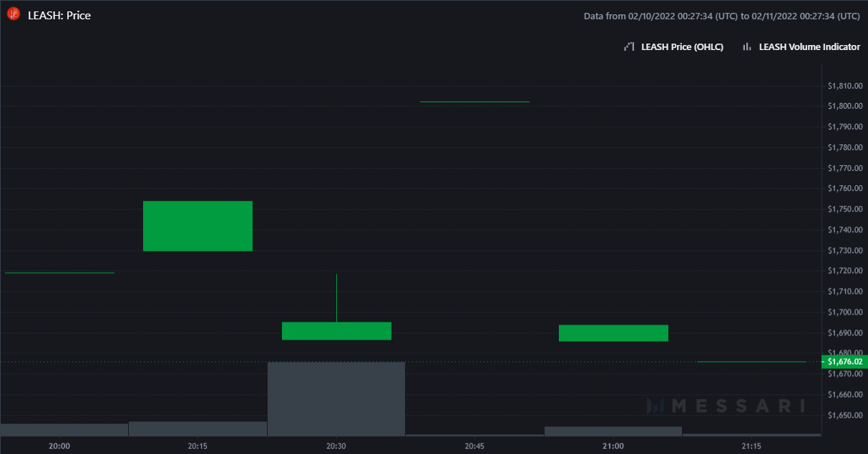Click the 20:15 time axis label
Image resolution: width=868 pixels, height=454 pixels.
click(198, 446)
